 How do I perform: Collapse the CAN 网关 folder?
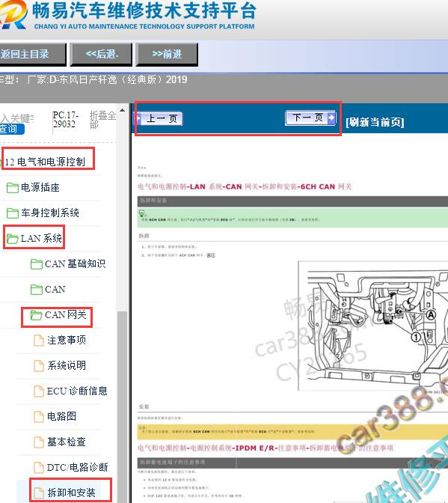(66, 314)
